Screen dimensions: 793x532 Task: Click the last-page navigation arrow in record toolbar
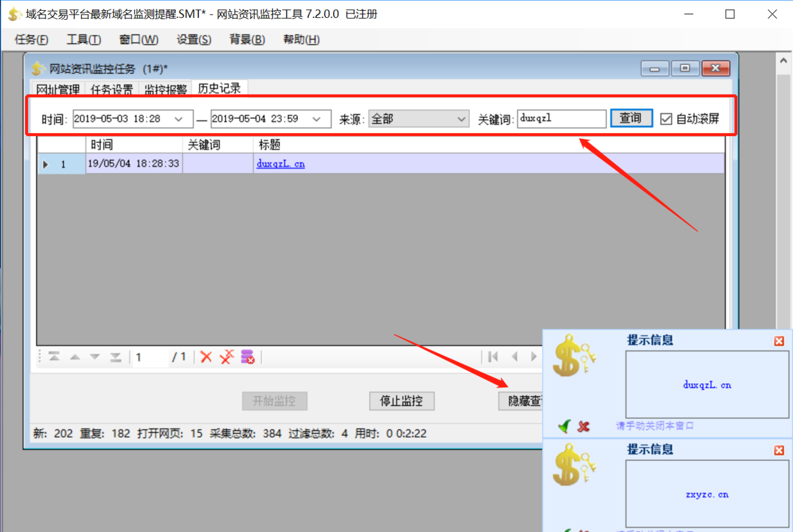click(116, 357)
